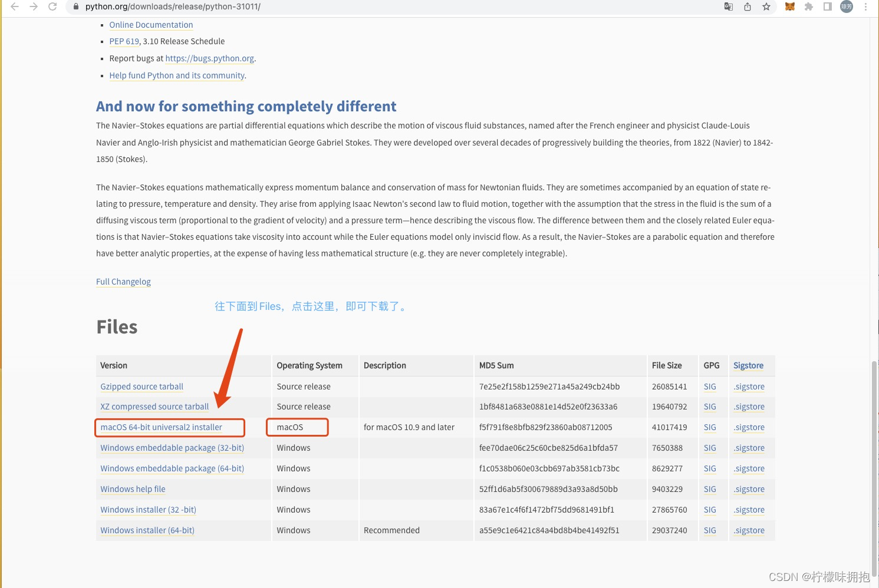Download Windows installer (64-bit)

click(147, 530)
